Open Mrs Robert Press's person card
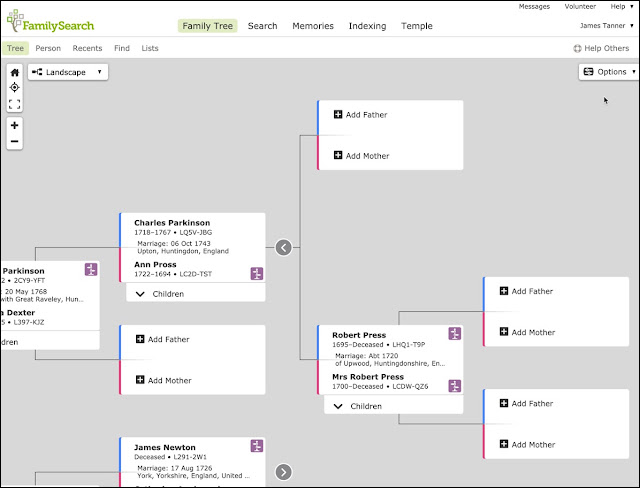The width and height of the screenshot is (640, 488). [x=368, y=377]
